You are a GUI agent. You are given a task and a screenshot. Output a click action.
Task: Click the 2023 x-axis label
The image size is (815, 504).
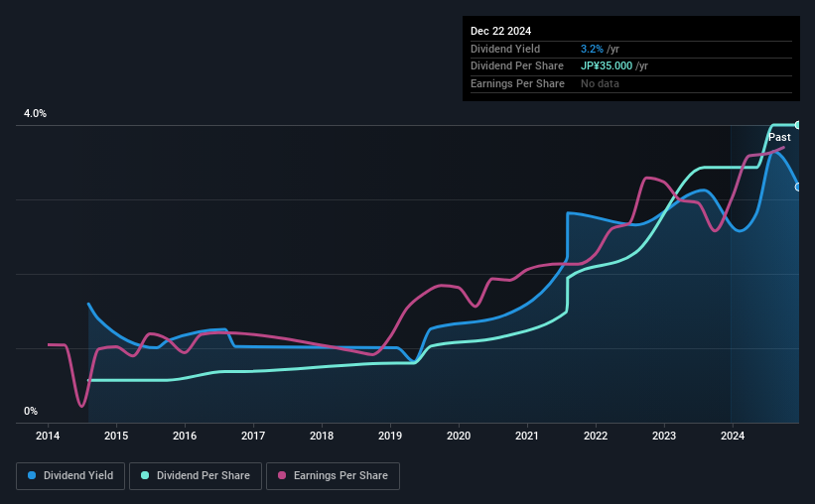[x=664, y=436]
